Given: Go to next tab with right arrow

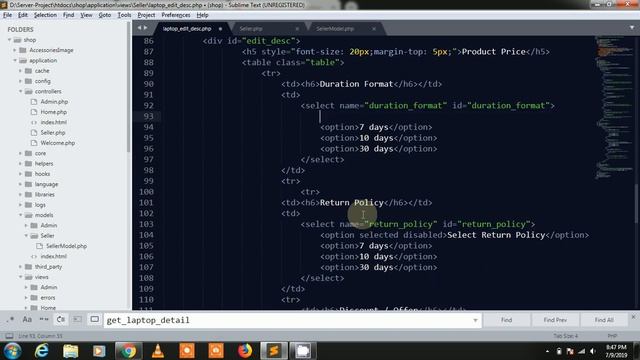Looking at the screenshot, I should [145, 28].
